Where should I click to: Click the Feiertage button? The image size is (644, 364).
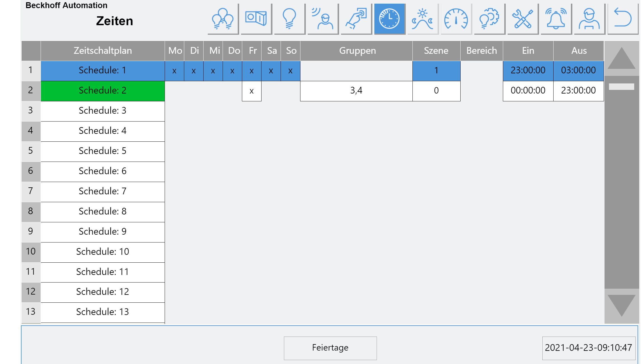(x=330, y=348)
